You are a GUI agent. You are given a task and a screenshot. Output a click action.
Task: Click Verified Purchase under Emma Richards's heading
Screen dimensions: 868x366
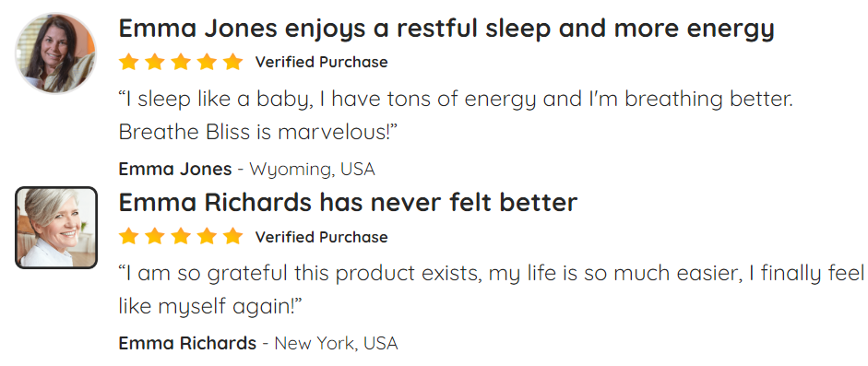322,237
